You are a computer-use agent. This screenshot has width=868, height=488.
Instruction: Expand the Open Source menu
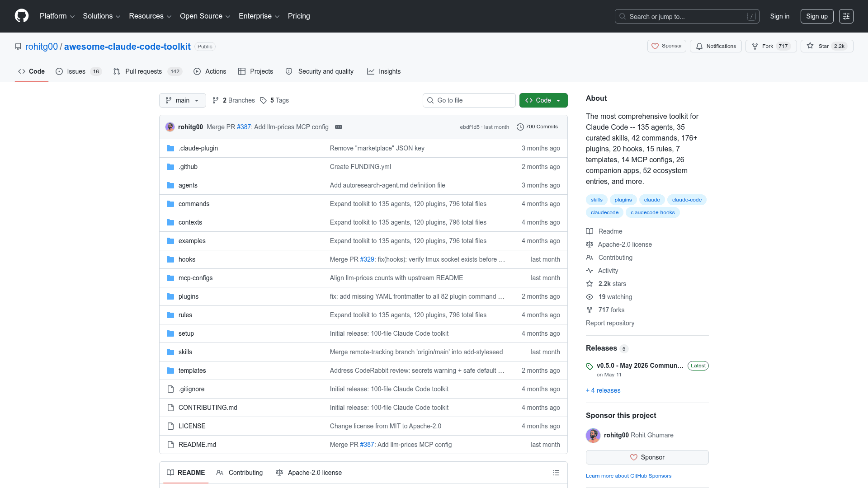[x=205, y=16]
